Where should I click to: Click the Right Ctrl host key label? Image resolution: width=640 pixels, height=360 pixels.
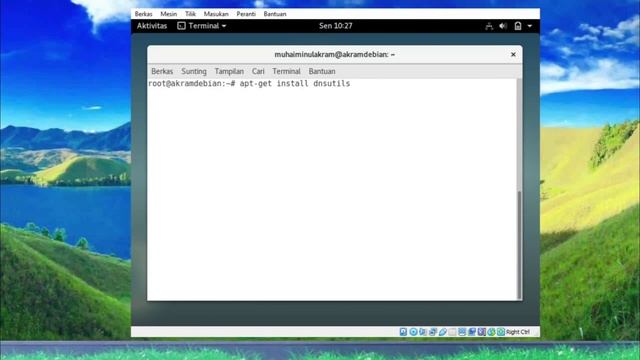518,332
